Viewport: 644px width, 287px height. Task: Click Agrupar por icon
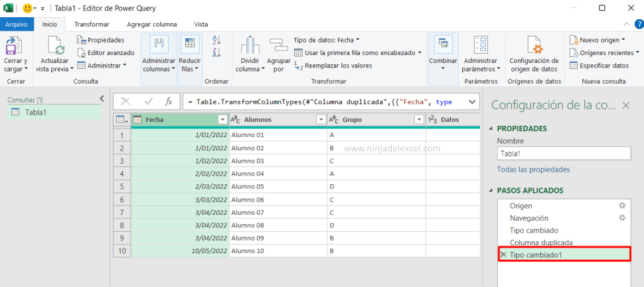(279, 44)
